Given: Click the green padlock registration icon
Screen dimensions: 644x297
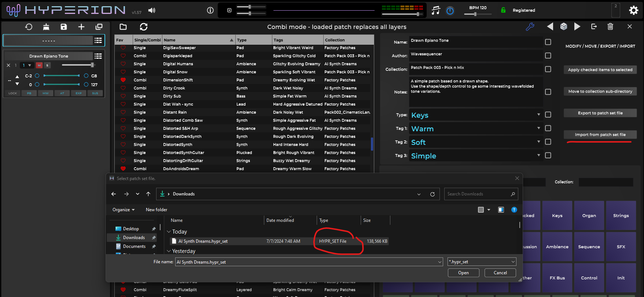Looking at the screenshot, I should click(x=503, y=10).
